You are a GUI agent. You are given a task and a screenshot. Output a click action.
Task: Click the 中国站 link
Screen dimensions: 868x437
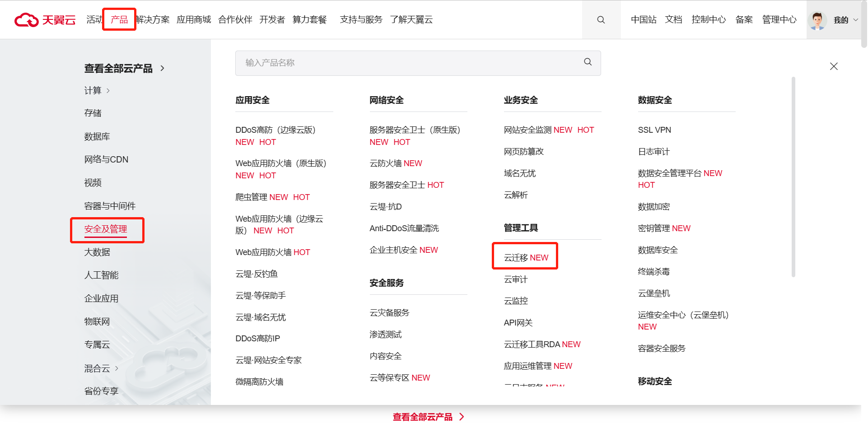[x=644, y=19]
